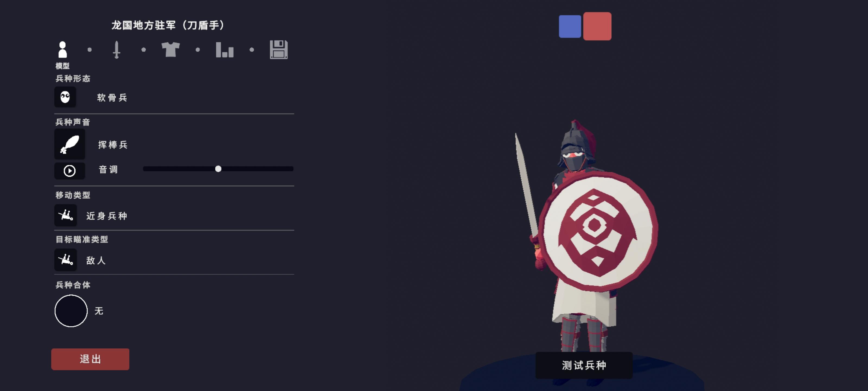
Task: Open the bar-chart stats tab
Action: (225, 50)
